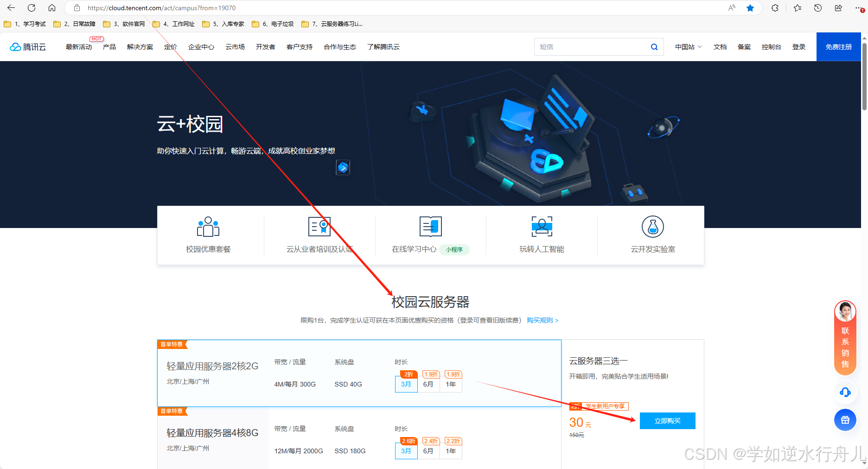Open the browser settings and more menu
The height and width of the screenshot is (469, 868).
click(859, 8)
